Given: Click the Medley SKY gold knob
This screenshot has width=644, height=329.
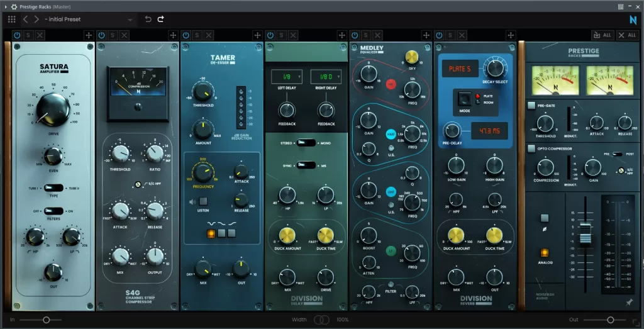Looking at the screenshot, I should click(411, 57).
